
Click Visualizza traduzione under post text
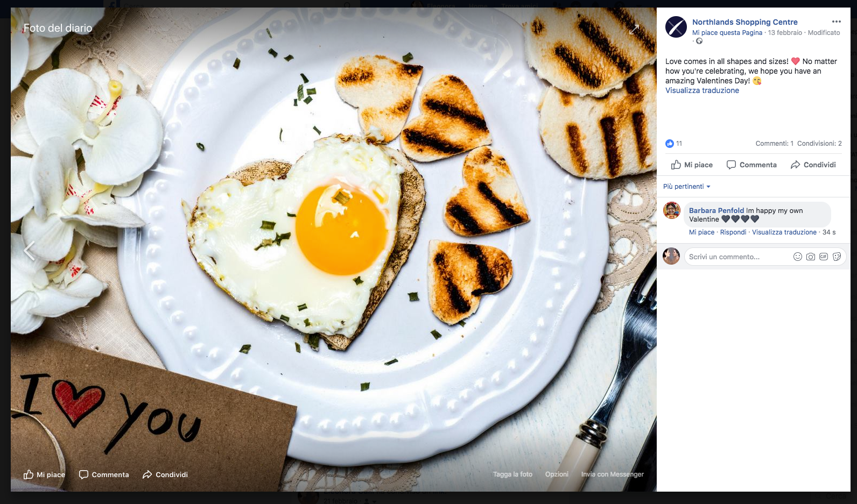pos(702,90)
